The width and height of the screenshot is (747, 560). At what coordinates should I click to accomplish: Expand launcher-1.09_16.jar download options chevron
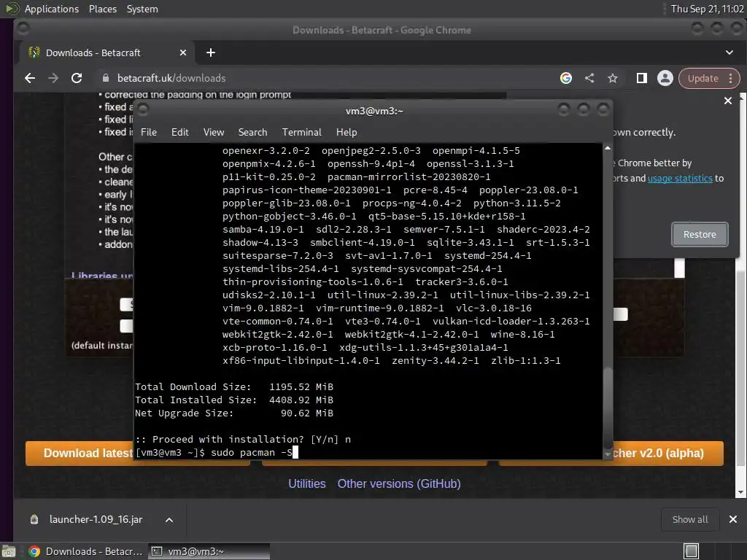click(x=169, y=520)
